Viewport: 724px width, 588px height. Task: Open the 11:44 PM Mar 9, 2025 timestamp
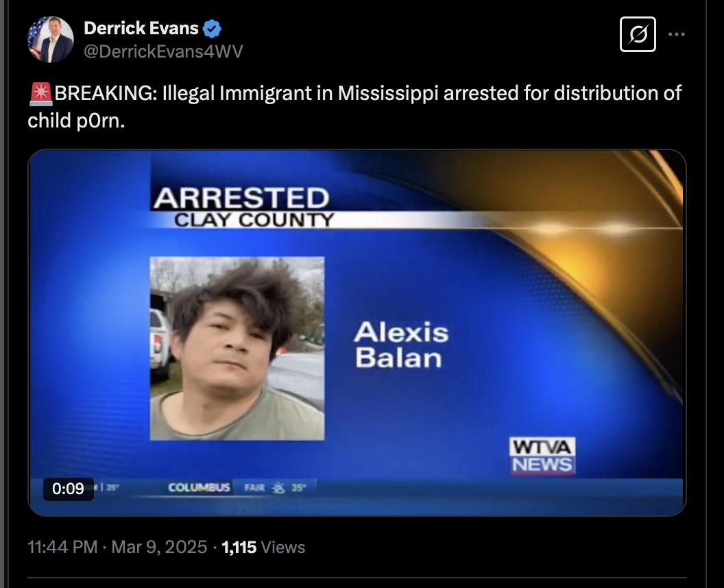117,547
